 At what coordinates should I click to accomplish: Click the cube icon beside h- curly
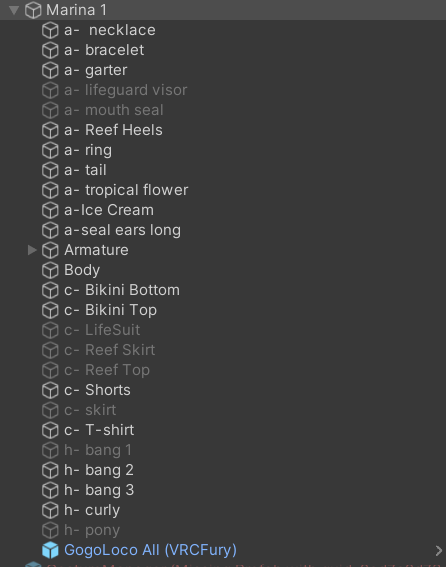(50, 510)
